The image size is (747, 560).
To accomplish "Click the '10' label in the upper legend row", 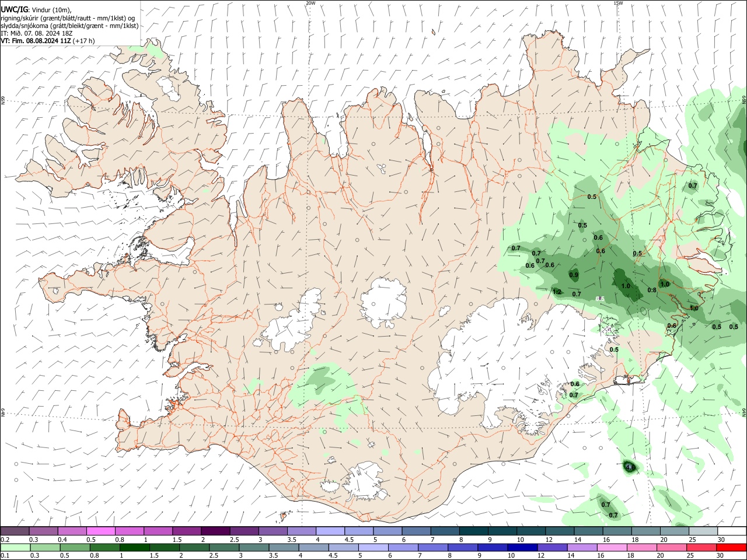I will pos(520,540).
